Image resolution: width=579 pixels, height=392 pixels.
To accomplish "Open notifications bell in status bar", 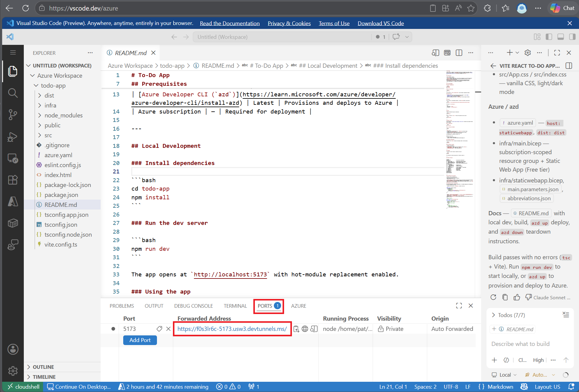I will [571, 387].
